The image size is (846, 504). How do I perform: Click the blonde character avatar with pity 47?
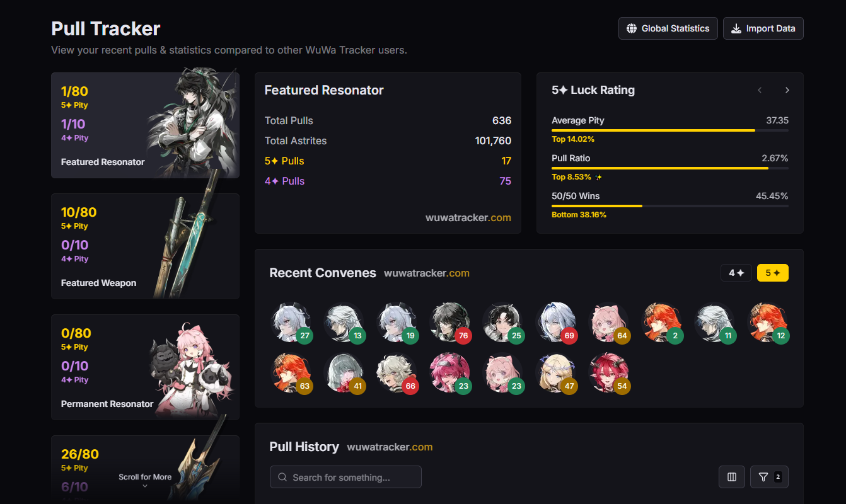(556, 372)
